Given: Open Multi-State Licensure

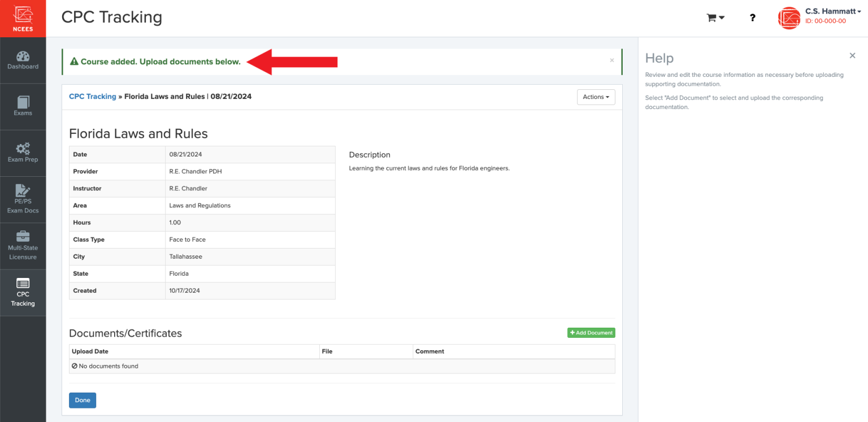Looking at the screenshot, I should 23,245.
